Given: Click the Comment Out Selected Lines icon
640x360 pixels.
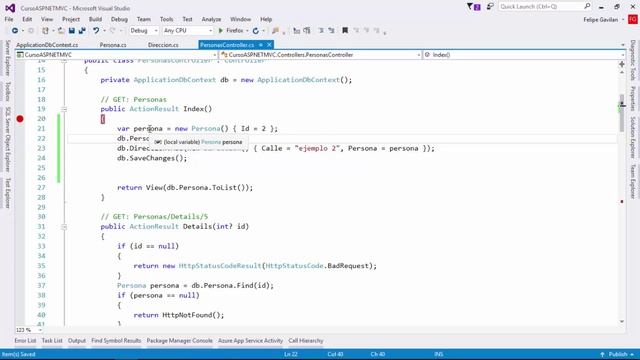Looking at the screenshot, I should (x=297, y=31).
